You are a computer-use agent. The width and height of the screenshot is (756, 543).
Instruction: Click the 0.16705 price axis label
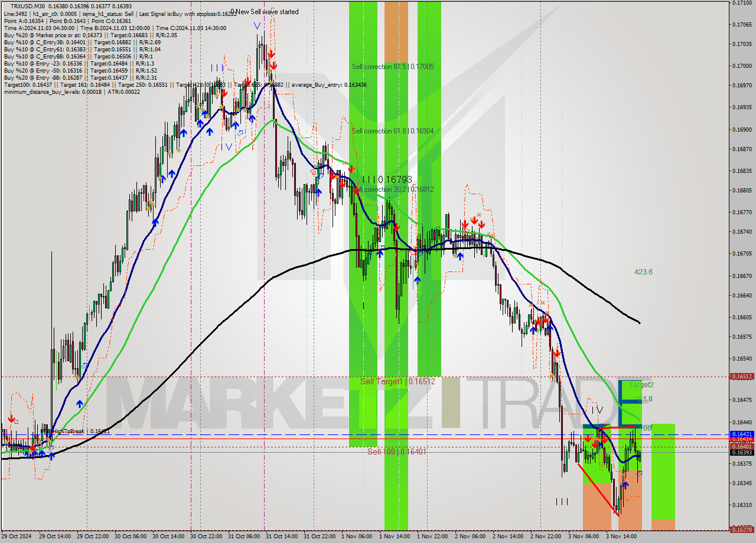click(742, 254)
